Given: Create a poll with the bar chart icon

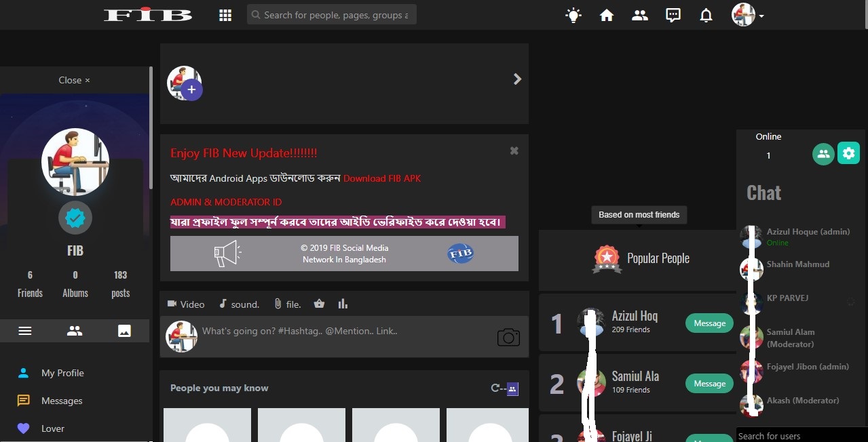Looking at the screenshot, I should click(343, 304).
